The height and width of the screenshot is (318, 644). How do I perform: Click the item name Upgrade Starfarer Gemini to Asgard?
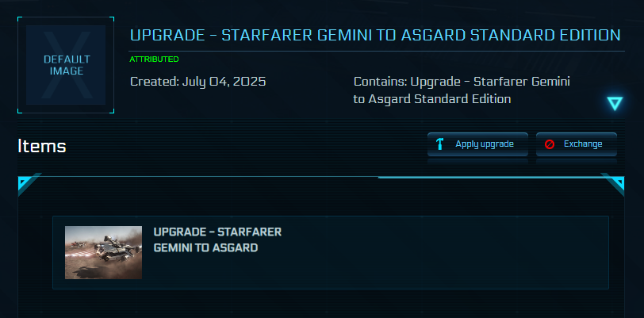click(217, 240)
